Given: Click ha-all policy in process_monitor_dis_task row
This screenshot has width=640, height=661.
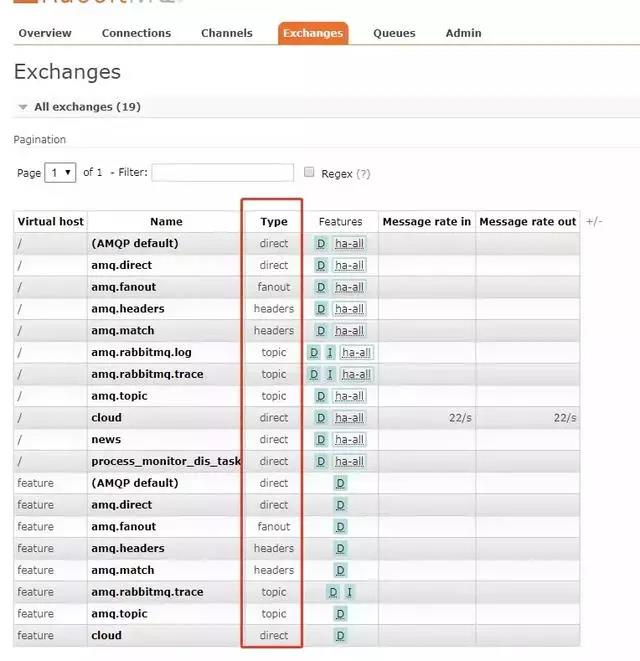Looking at the screenshot, I should pos(349,461).
